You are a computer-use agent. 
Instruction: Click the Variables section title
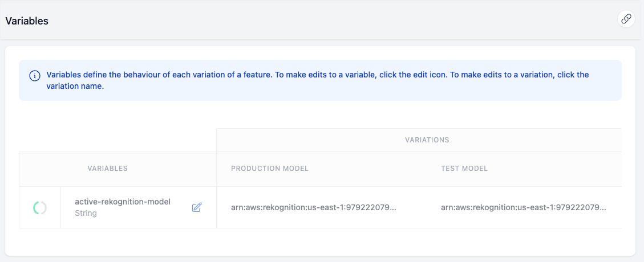(27, 21)
